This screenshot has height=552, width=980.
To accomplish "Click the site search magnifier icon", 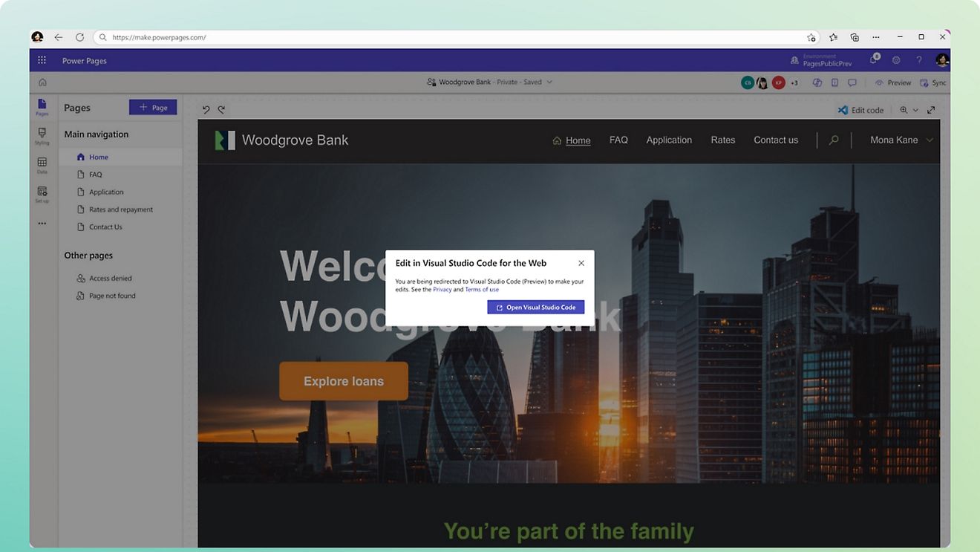I will 834,140.
